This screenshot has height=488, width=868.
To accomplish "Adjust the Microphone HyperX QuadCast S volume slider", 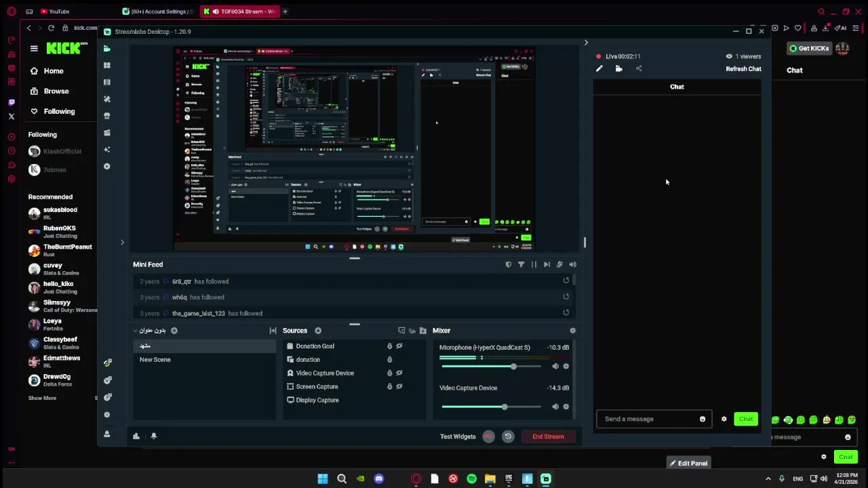I will pos(492,367).
